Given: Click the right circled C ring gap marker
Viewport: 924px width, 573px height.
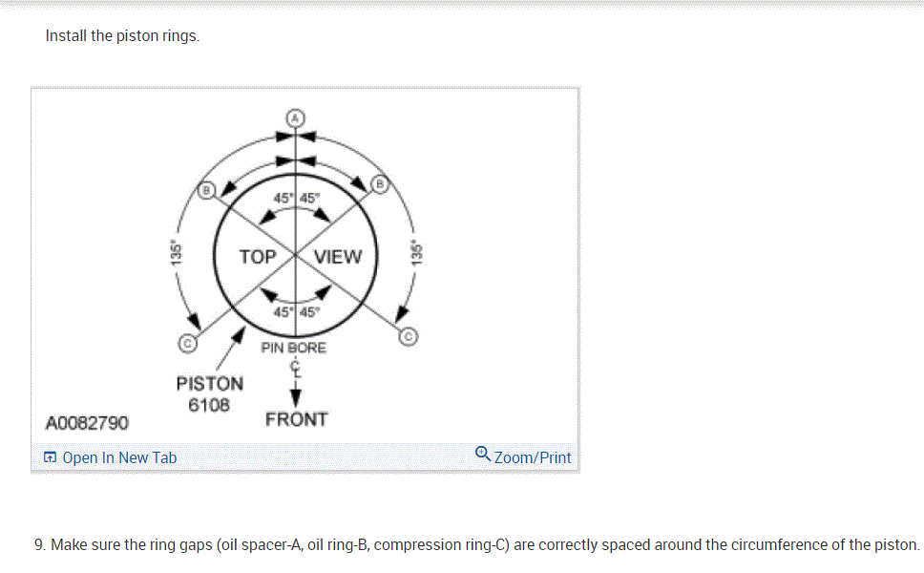Looking at the screenshot, I should [409, 336].
